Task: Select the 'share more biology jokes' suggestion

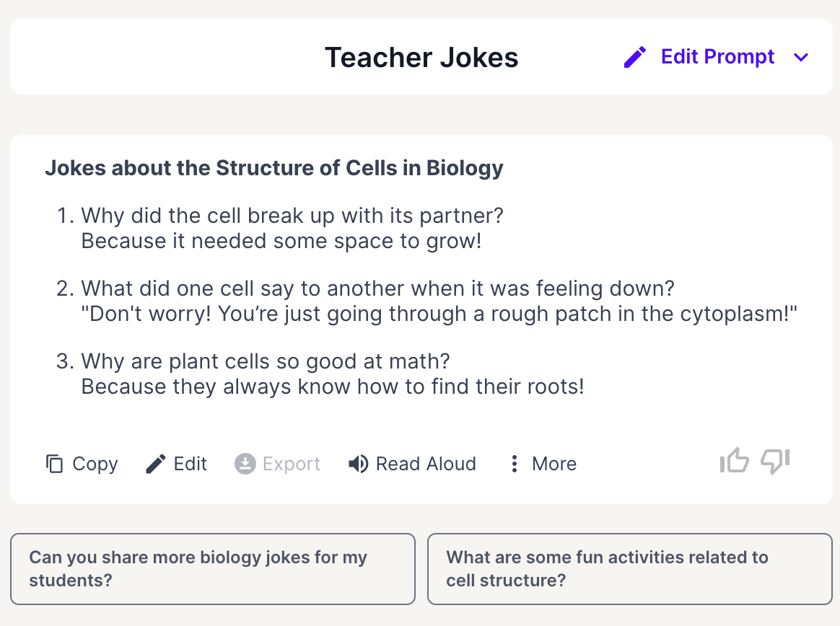Action: pyautogui.click(x=213, y=568)
